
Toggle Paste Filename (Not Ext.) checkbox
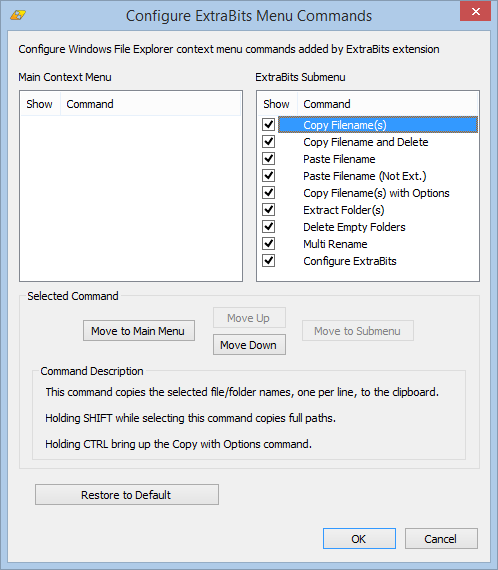click(268, 176)
